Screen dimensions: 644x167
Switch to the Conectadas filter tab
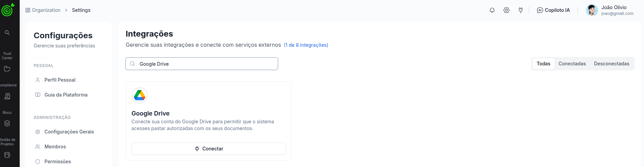[572, 64]
